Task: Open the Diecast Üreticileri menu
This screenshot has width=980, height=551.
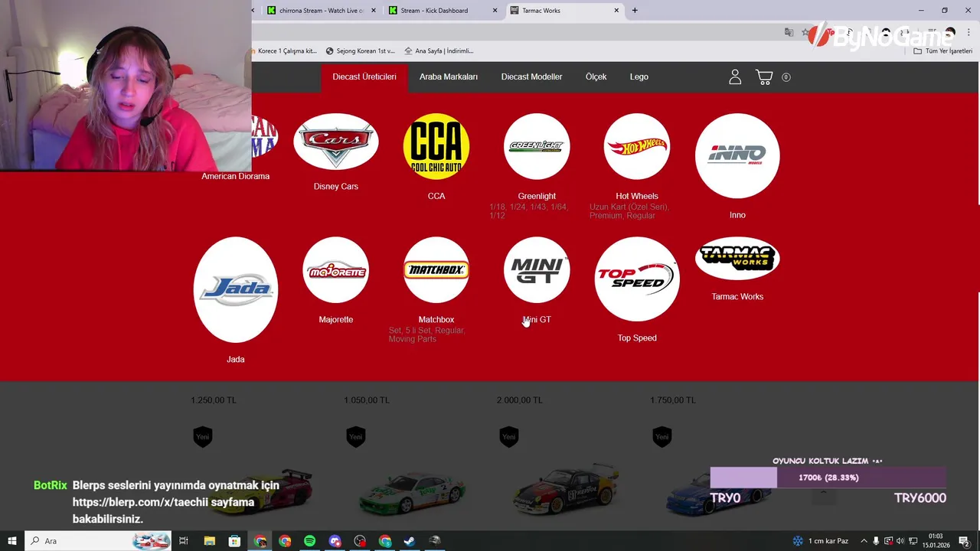Action: [x=364, y=77]
